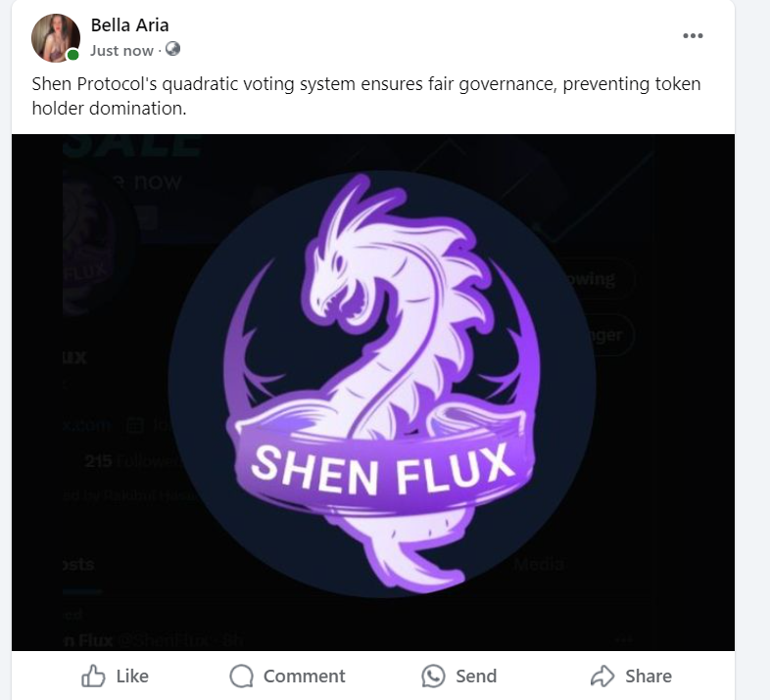Click the post text about quadratic voting
Viewport: 770px width, 700px height.
pos(365,96)
